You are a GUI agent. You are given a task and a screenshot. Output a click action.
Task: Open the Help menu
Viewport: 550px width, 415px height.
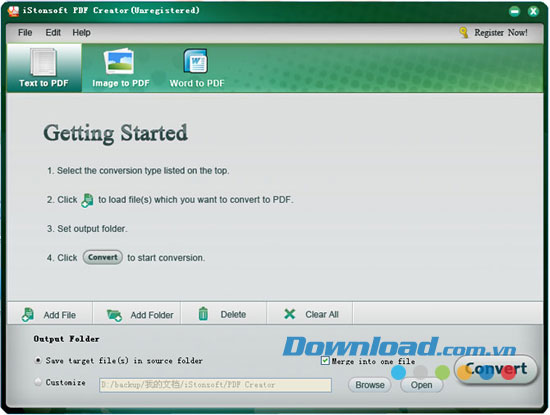(81, 33)
